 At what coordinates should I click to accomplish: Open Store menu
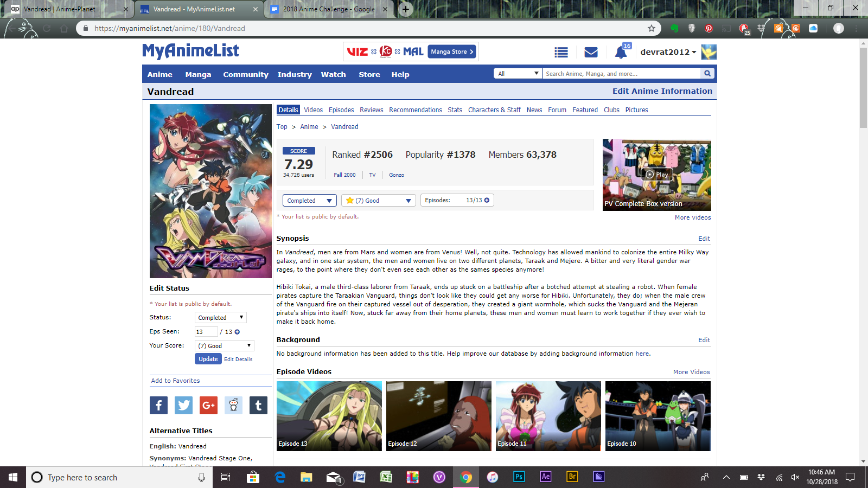click(x=369, y=74)
